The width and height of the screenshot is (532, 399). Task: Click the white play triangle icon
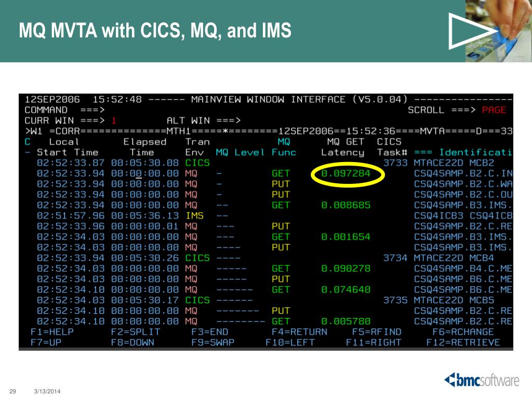472,31
